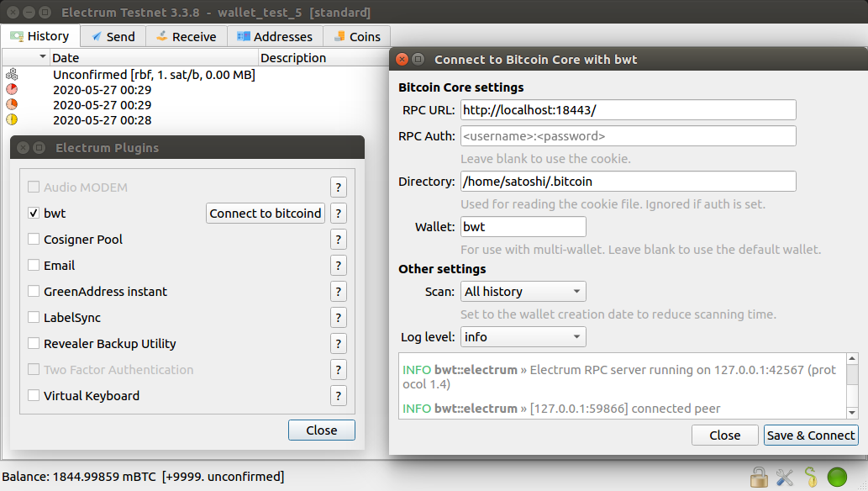868x491 pixels.
Task: Enable the Virtual Keyboard plugin
Action: [x=34, y=395]
